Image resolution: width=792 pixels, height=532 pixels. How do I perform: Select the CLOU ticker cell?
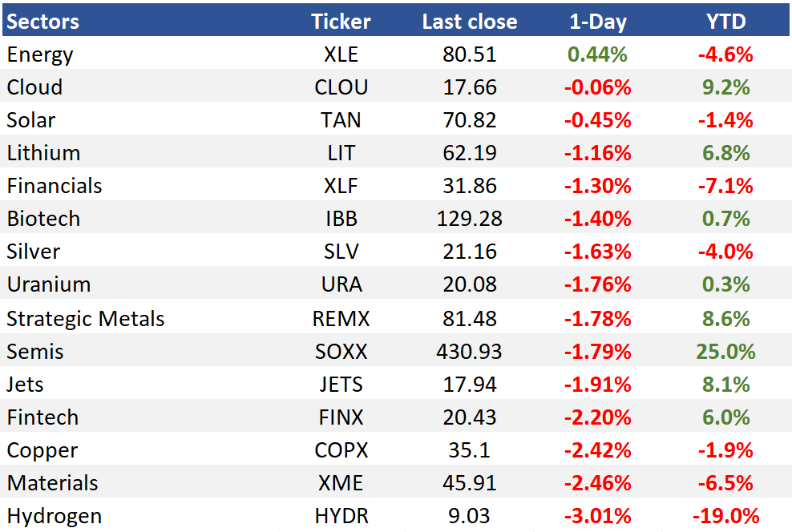(341, 87)
